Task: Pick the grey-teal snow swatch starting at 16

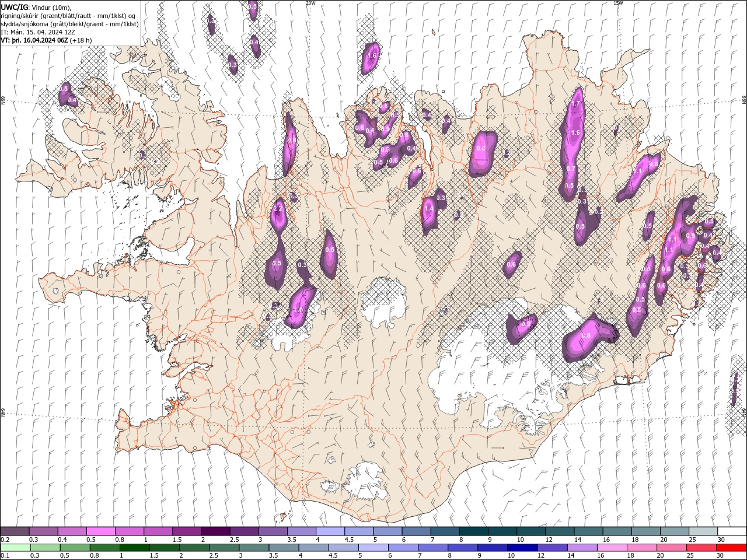Action: [617, 531]
